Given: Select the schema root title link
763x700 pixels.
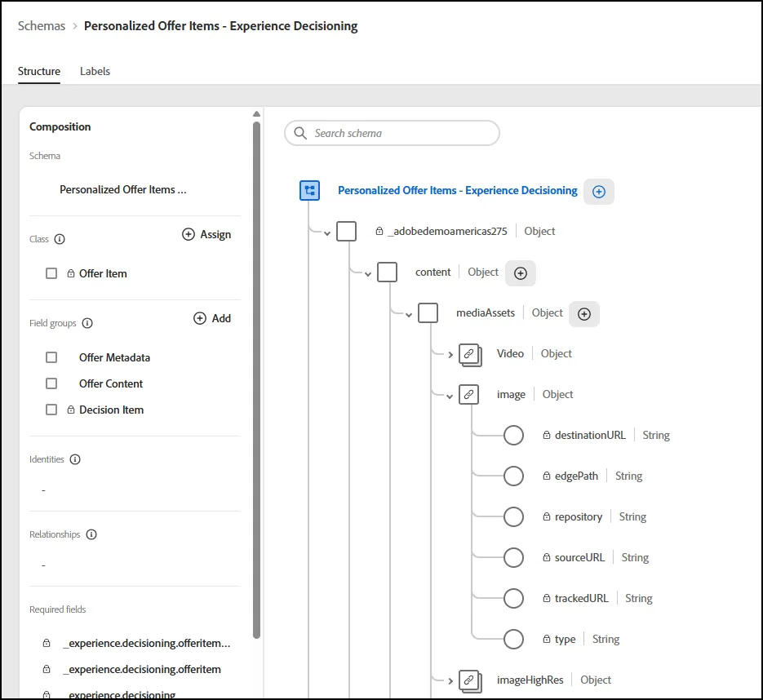Looking at the screenshot, I should pos(458,191).
